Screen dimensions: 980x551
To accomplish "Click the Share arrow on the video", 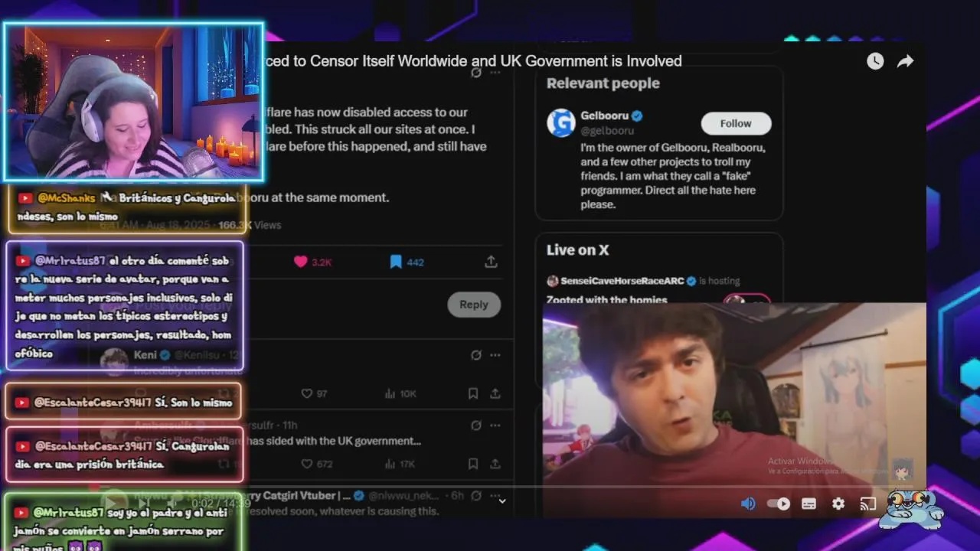I will 906,61.
